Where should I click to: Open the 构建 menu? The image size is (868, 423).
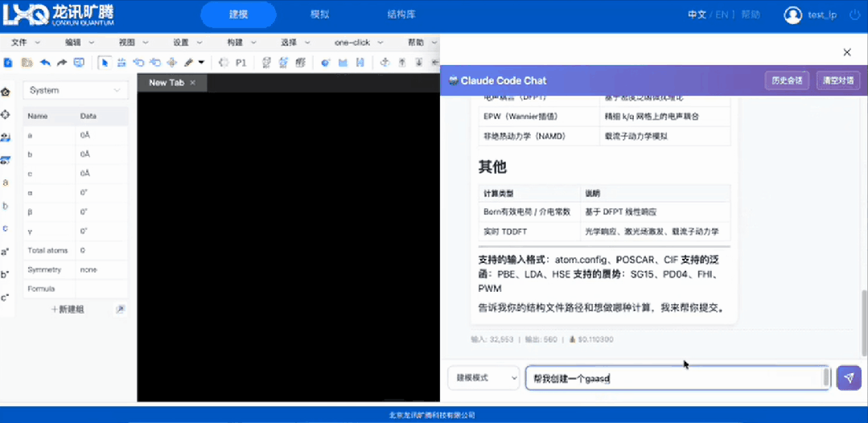coord(241,42)
